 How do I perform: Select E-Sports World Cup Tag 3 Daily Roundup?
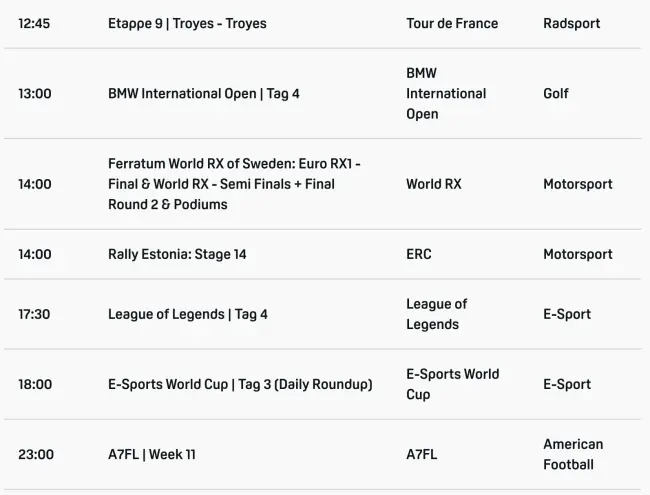point(240,384)
